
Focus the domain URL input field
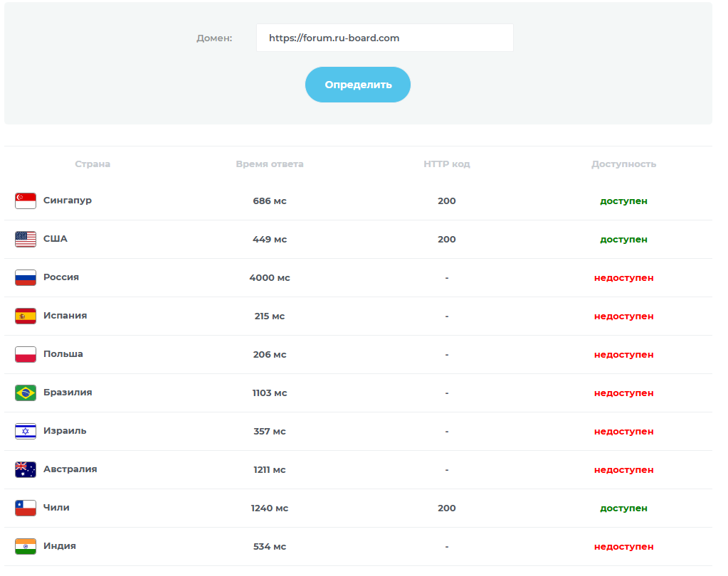(384, 38)
